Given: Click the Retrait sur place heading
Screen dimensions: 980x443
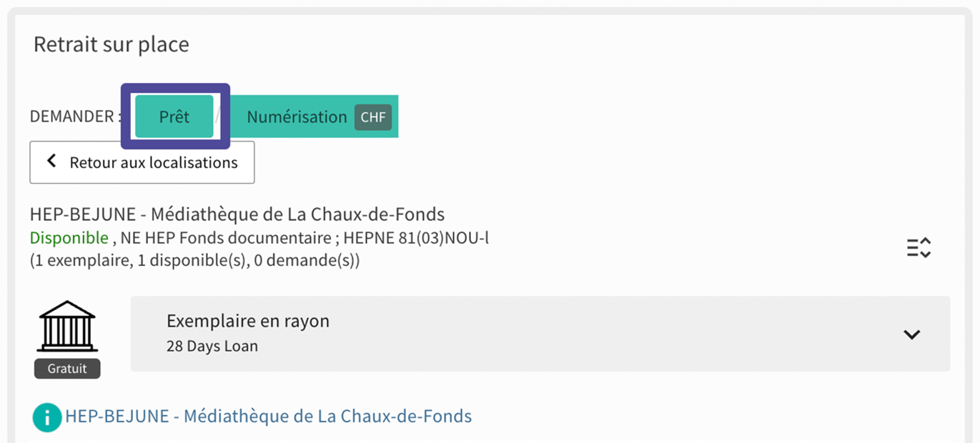Looking at the screenshot, I should [x=112, y=44].
